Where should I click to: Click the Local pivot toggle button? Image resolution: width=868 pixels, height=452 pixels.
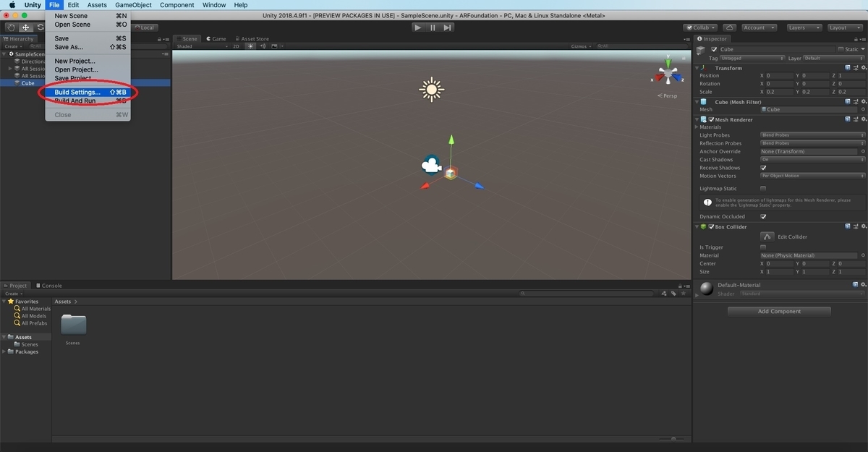[x=145, y=27]
